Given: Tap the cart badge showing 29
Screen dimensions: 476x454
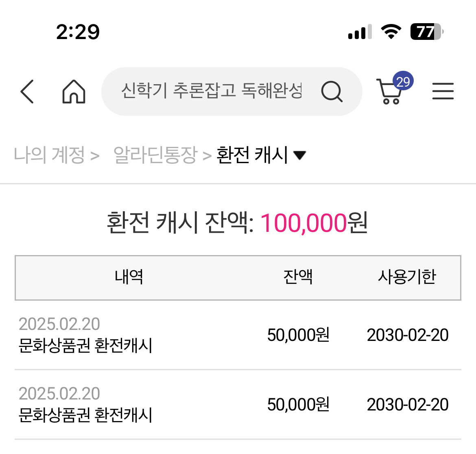Looking at the screenshot, I should coord(403,81).
